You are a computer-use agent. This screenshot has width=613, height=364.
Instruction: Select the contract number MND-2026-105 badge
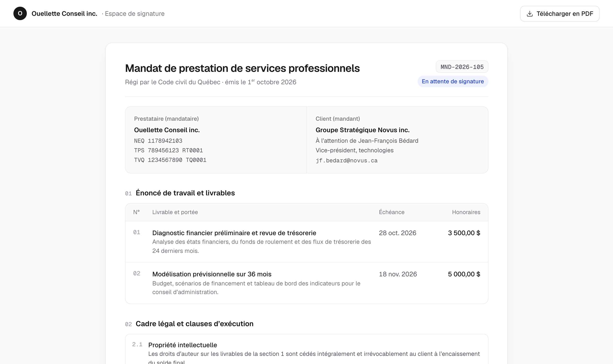click(x=462, y=67)
